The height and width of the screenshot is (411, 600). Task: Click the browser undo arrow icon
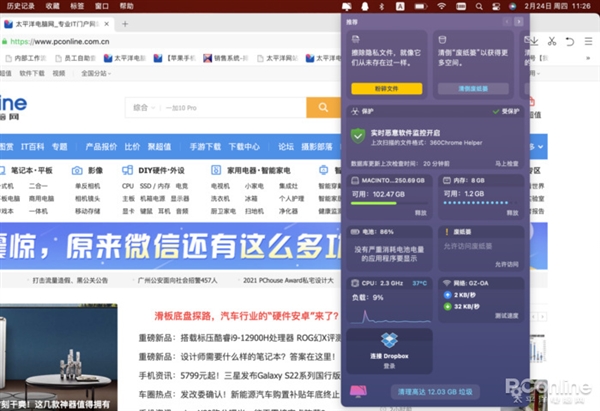[570, 41]
